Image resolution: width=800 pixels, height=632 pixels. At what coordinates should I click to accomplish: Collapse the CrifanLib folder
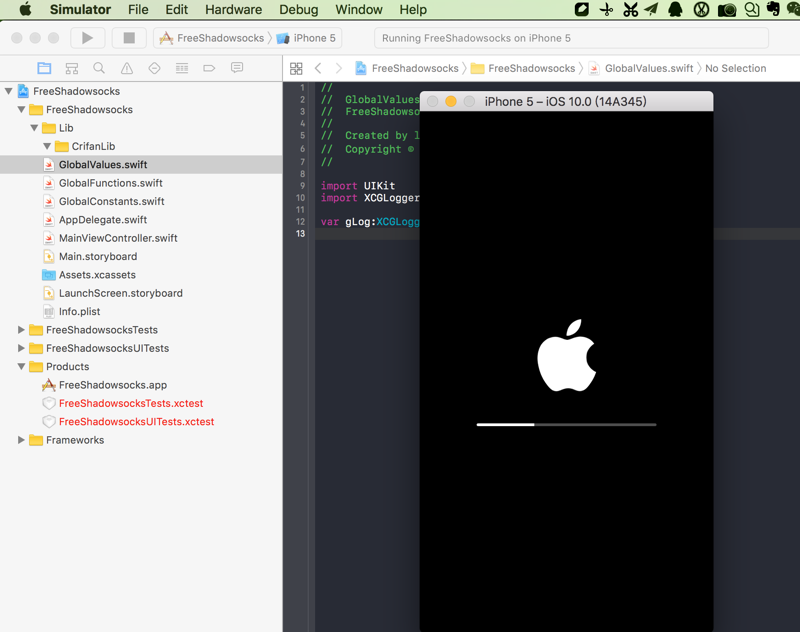[x=47, y=146]
